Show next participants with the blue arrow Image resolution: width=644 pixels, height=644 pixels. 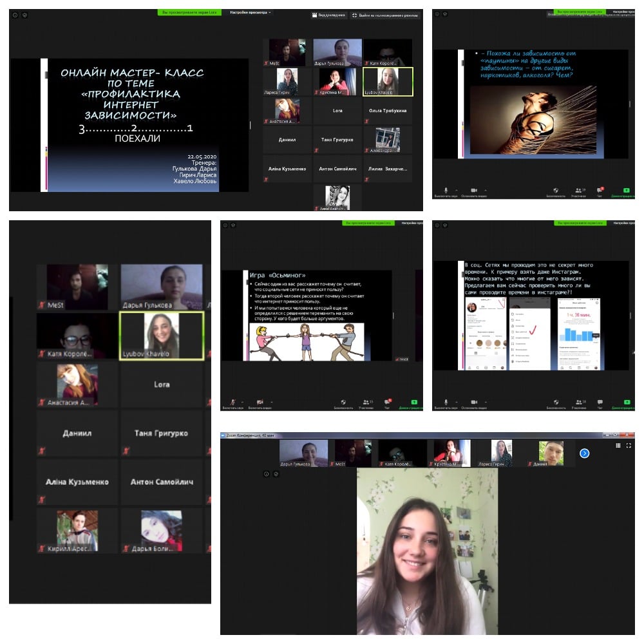click(x=584, y=453)
